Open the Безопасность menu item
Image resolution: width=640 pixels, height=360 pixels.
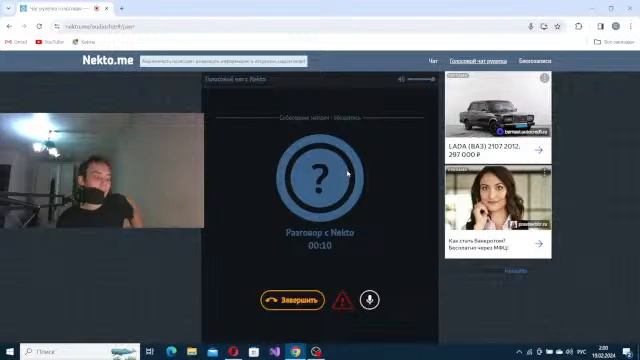(x=535, y=61)
